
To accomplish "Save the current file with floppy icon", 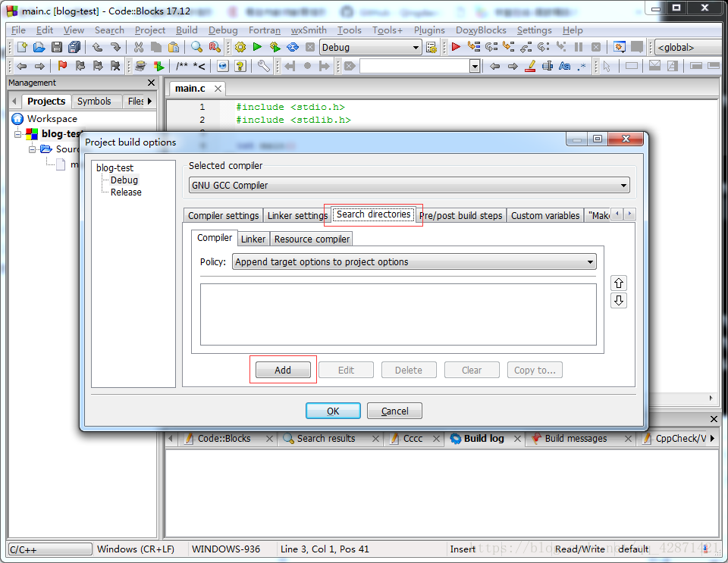I will (x=57, y=47).
